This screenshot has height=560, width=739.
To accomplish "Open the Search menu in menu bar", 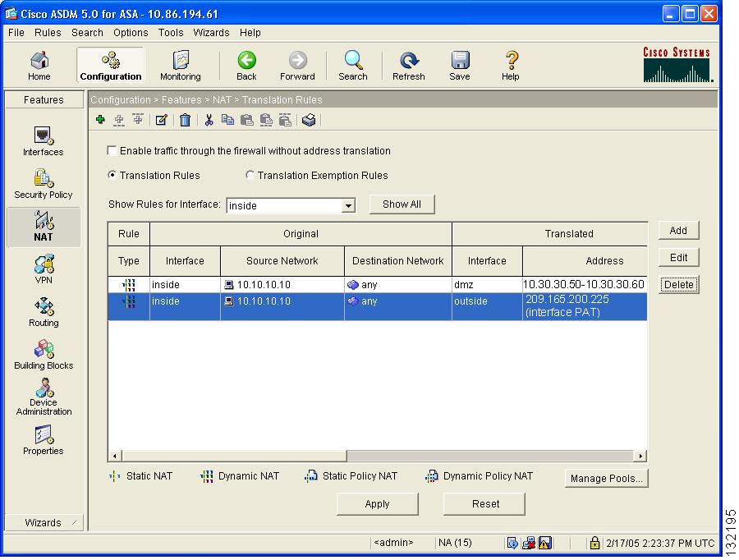I will [x=87, y=33].
